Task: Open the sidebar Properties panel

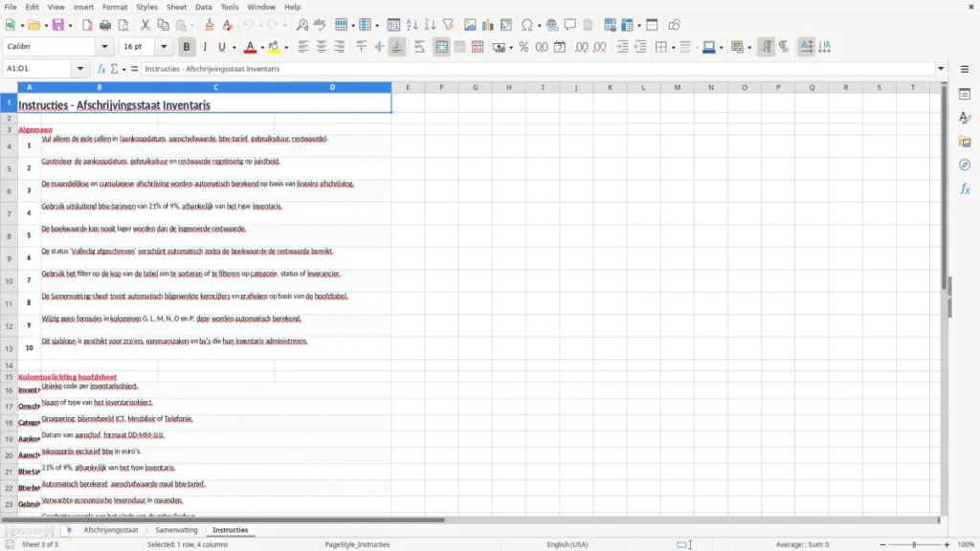Action: (965, 94)
